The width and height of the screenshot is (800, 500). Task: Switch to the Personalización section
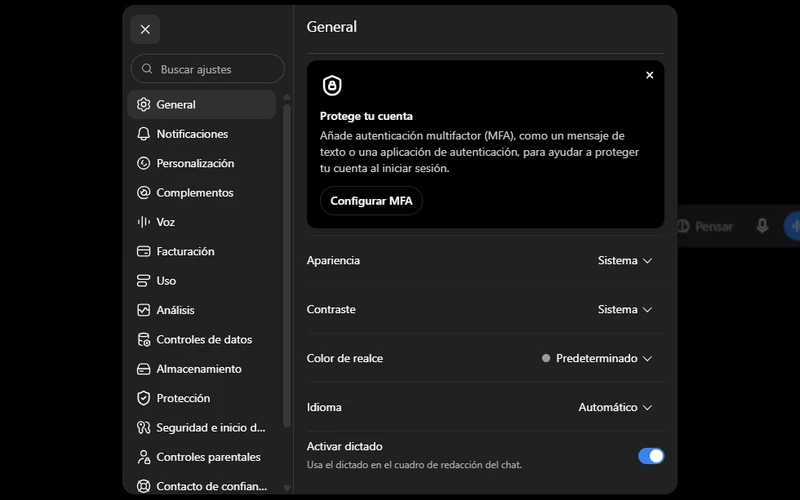point(202,163)
